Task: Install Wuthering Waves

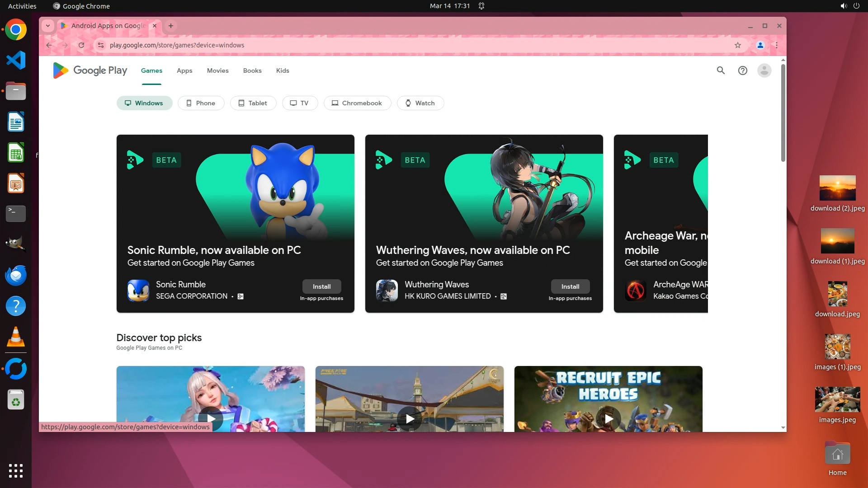Action: (x=570, y=286)
